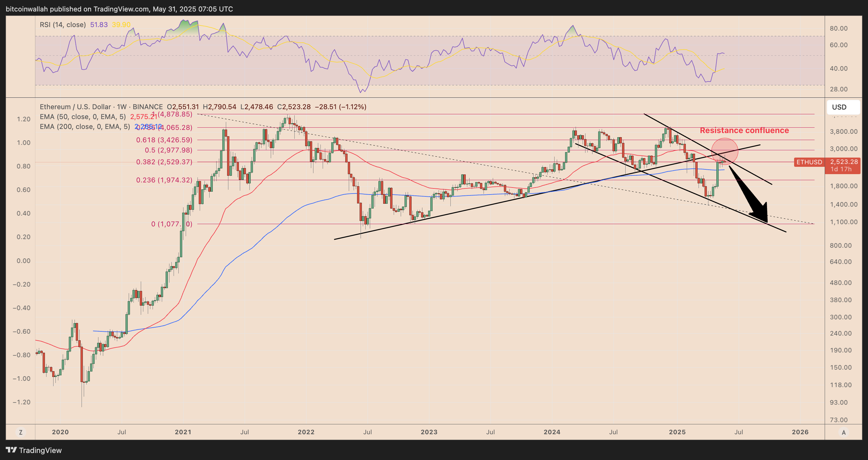The width and height of the screenshot is (868, 460).
Task: Expand the RSI (14, close) legend entry
Action: point(62,24)
